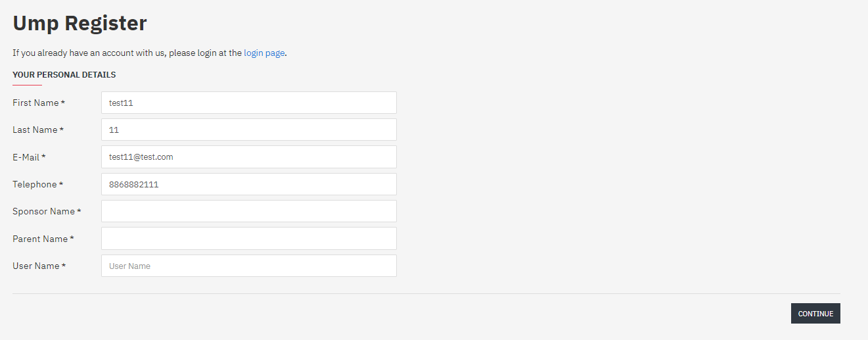The width and height of the screenshot is (868, 340).
Task: Click the divider line above Continue
Action: (426, 293)
